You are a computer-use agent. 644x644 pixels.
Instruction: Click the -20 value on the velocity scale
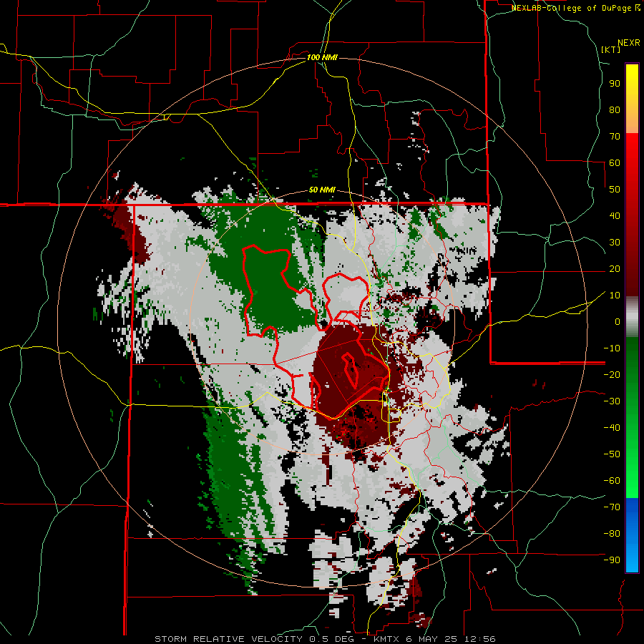(x=612, y=374)
